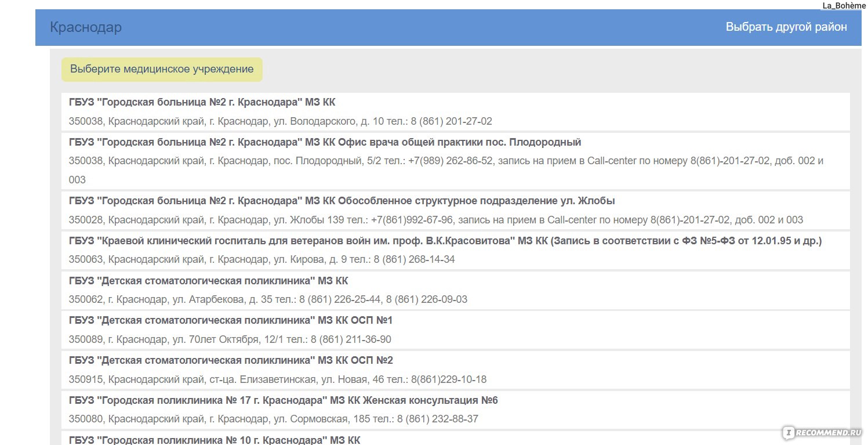
Task: Open ГБУЗ "Городская больница №2 г. Краснодара" МЗ КК, ул. Володарского
Action: pyautogui.click(x=202, y=102)
